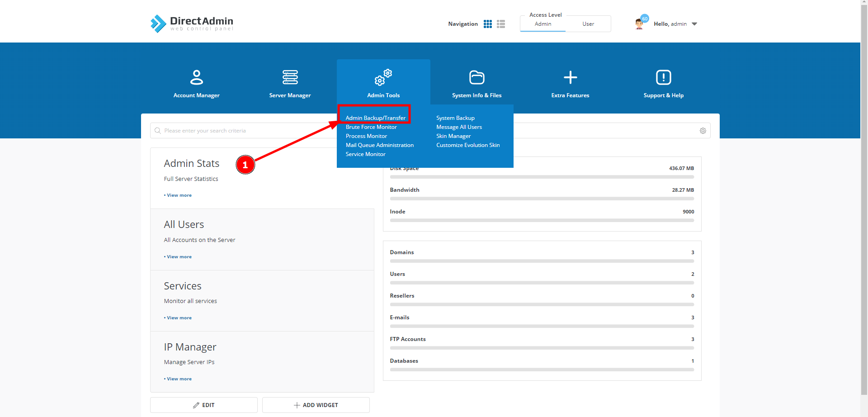Select the Admin access level tab

coord(542,24)
